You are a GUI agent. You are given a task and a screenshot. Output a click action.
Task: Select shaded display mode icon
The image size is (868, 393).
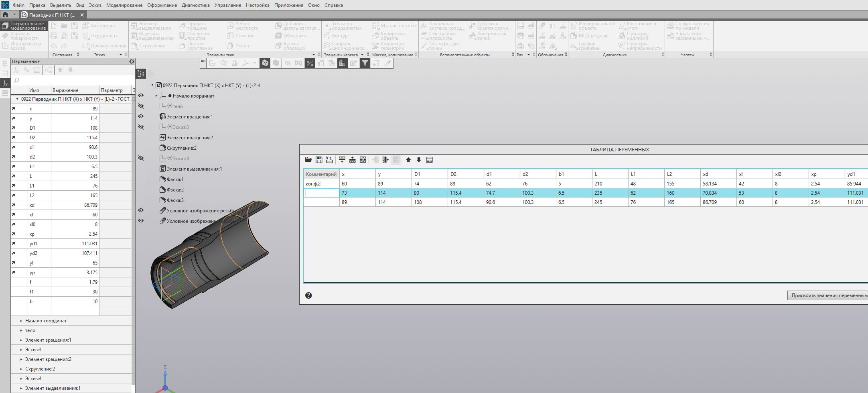point(276,63)
